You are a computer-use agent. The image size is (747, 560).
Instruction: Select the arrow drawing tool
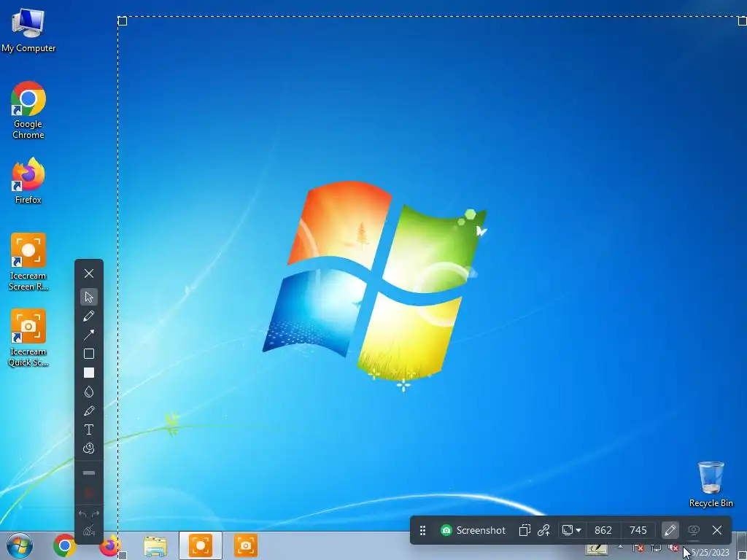[88, 335]
